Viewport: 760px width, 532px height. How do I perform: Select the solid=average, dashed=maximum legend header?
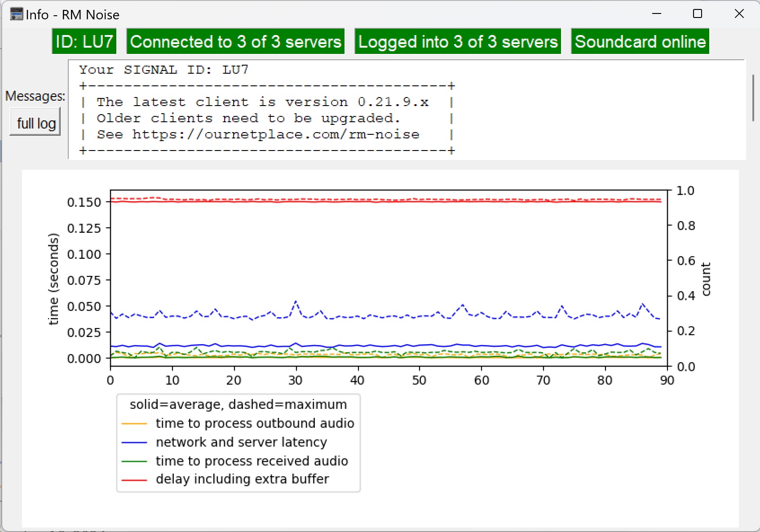(238, 404)
